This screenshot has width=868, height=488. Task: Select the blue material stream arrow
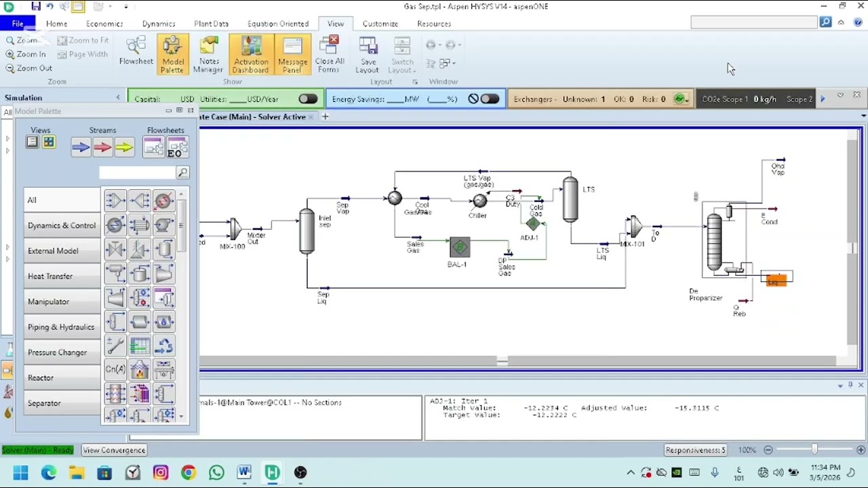(x=81, y=147)
